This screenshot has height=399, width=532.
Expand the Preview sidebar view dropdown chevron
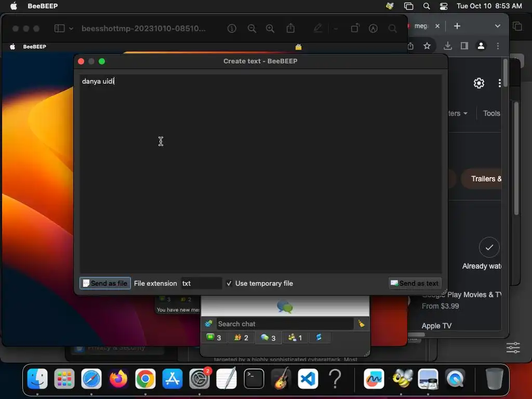coord(71,29)
